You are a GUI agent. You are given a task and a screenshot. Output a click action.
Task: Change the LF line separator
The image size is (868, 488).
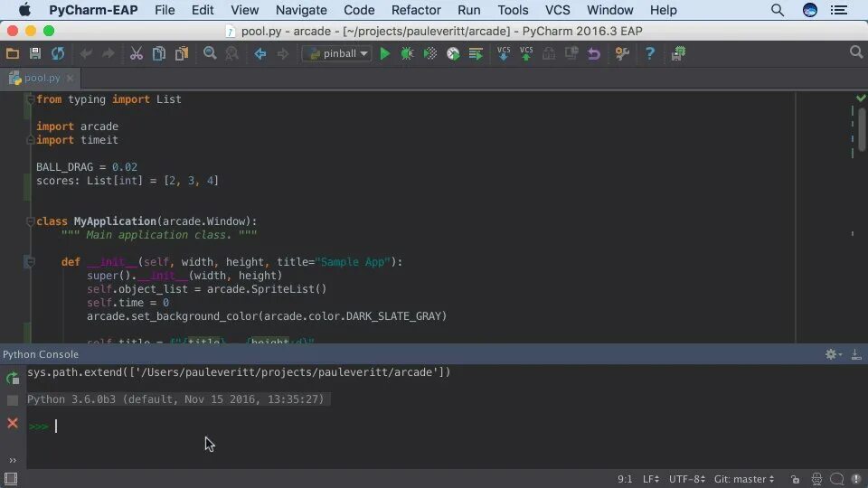click(x=650, y=479)
